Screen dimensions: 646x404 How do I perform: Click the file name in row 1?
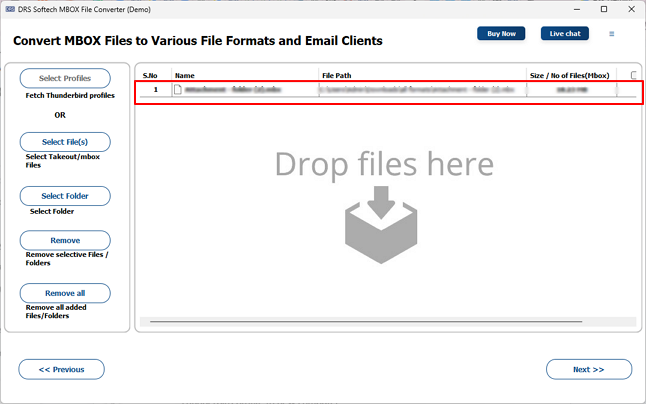[x=233, y=89]
